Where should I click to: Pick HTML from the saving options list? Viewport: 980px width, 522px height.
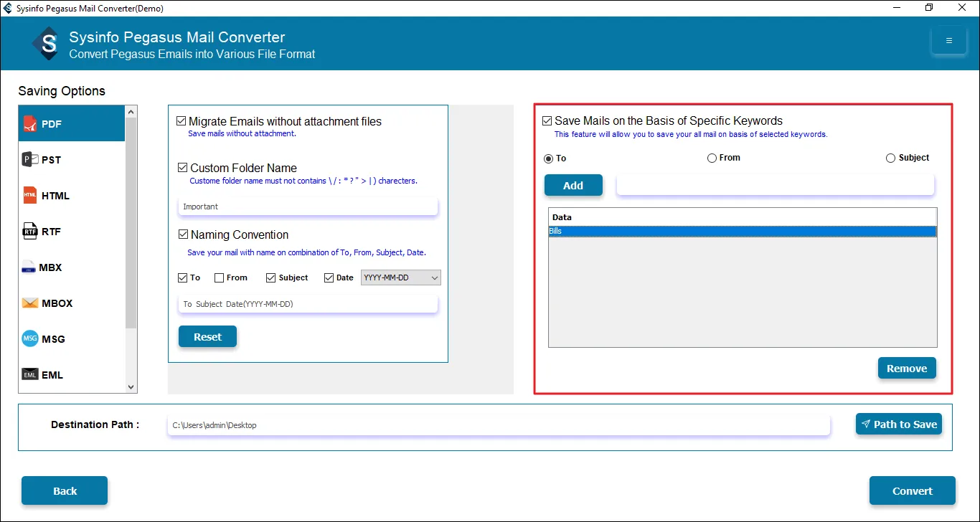pos(72,196)
